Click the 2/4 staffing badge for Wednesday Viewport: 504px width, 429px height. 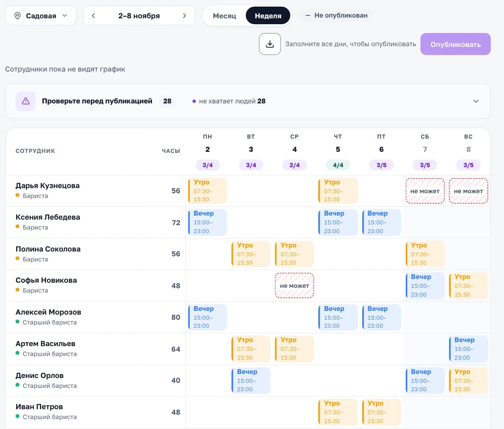pos(294,165)
